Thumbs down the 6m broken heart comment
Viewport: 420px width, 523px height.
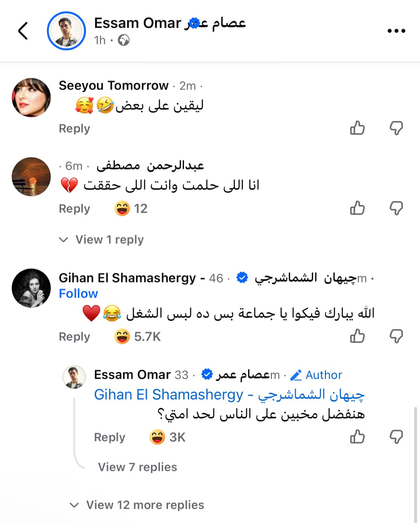point(396,208)
